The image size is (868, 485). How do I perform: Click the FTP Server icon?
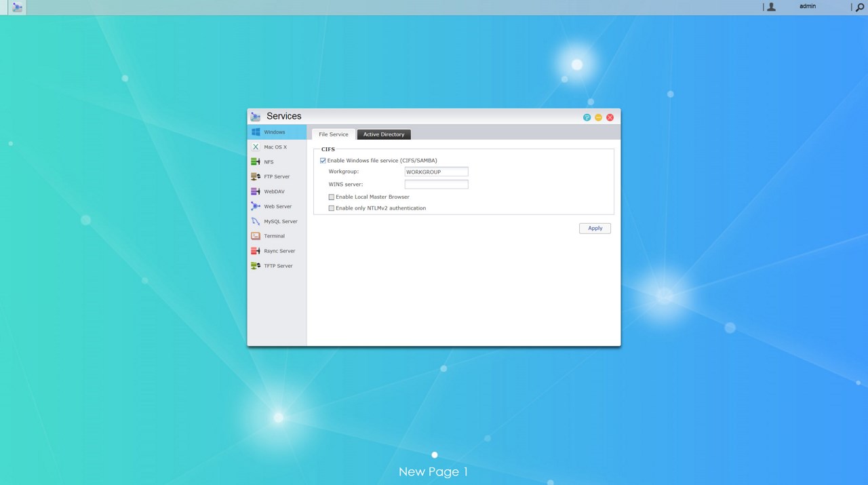(x=256, y=176)
